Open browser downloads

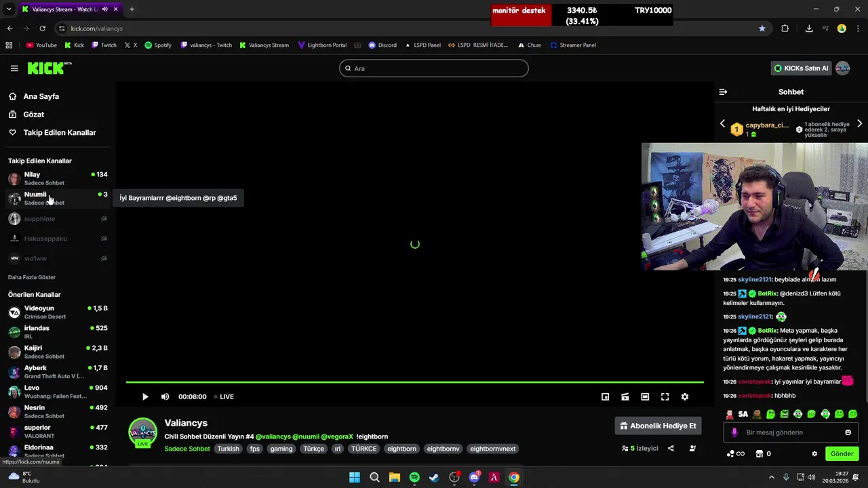[809, 28]
